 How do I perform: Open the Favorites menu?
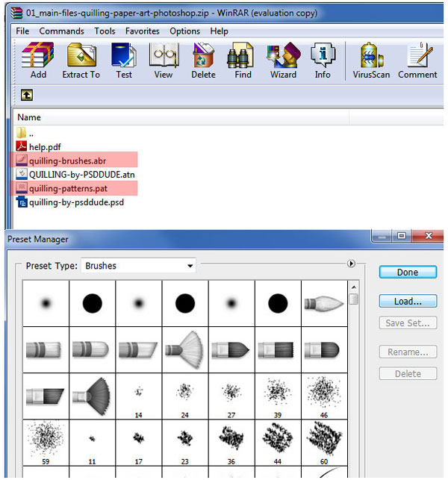(143, 31)
